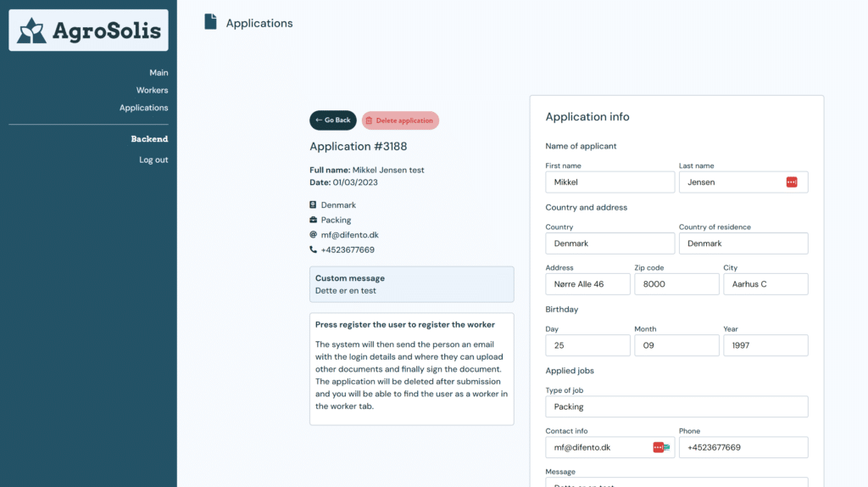The height and width of the screenshot is (487, 868).
Task: Click the birthday Year field showing 1997
Action: 765,345
